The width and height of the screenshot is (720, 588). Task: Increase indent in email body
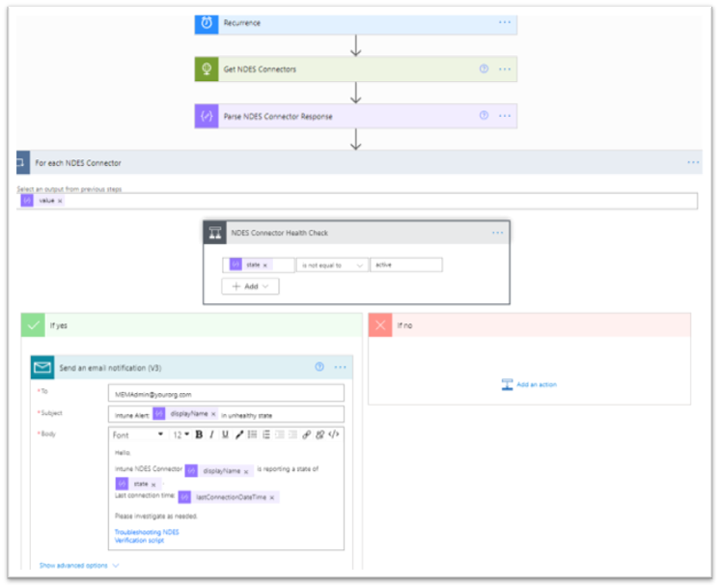pyautogui.click(x=292, y=434)
